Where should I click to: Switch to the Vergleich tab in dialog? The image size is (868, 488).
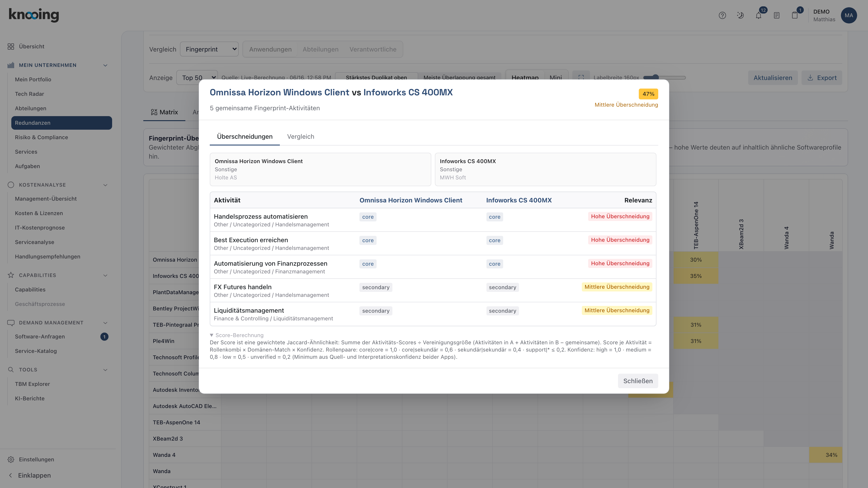[x=301, y=136]
